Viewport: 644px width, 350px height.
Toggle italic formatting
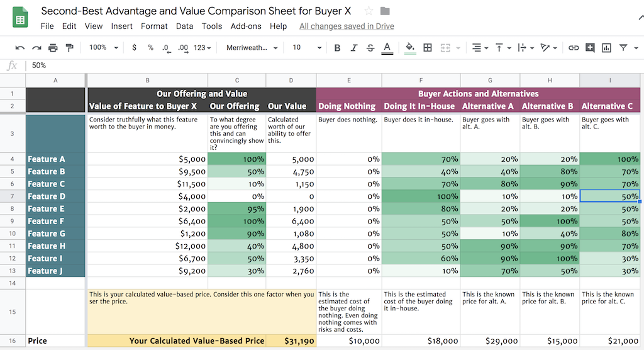pyautogui.click(x=353, y=48)
